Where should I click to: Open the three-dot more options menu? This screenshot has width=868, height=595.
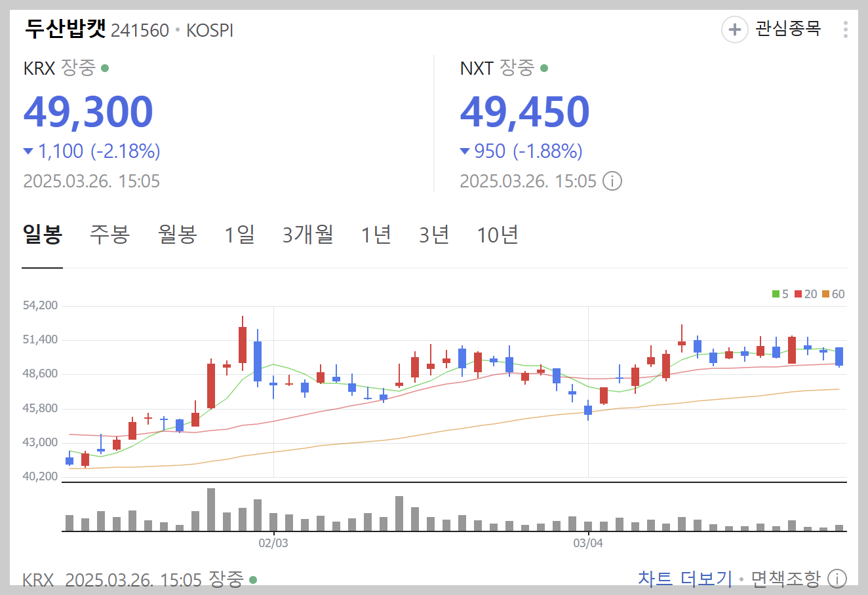pyautogui.click(x=846, y=29)
